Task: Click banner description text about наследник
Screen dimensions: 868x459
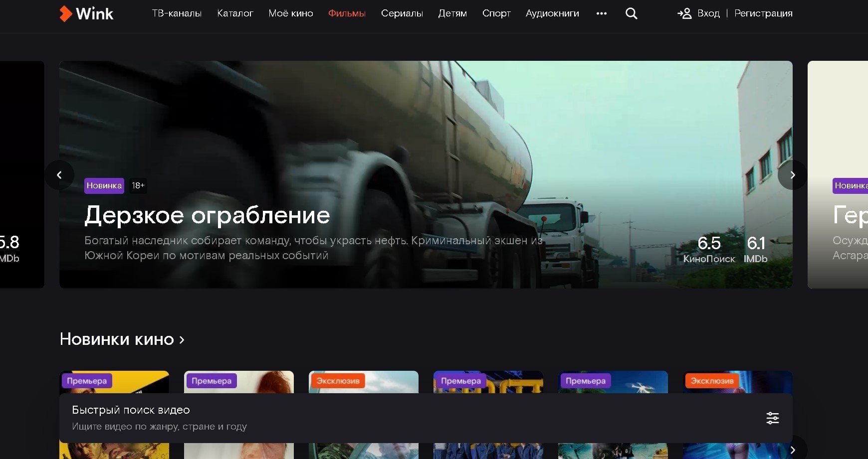Action: [313, 248]
